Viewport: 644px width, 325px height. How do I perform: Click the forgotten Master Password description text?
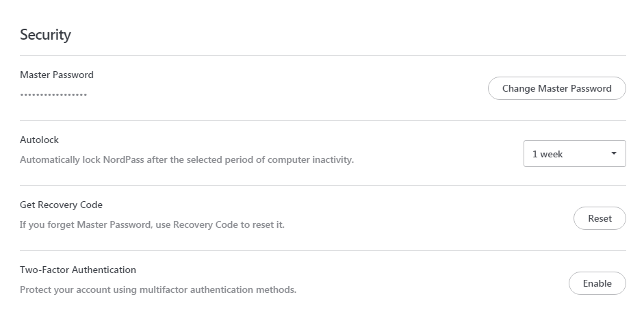[x=152, y=224]
